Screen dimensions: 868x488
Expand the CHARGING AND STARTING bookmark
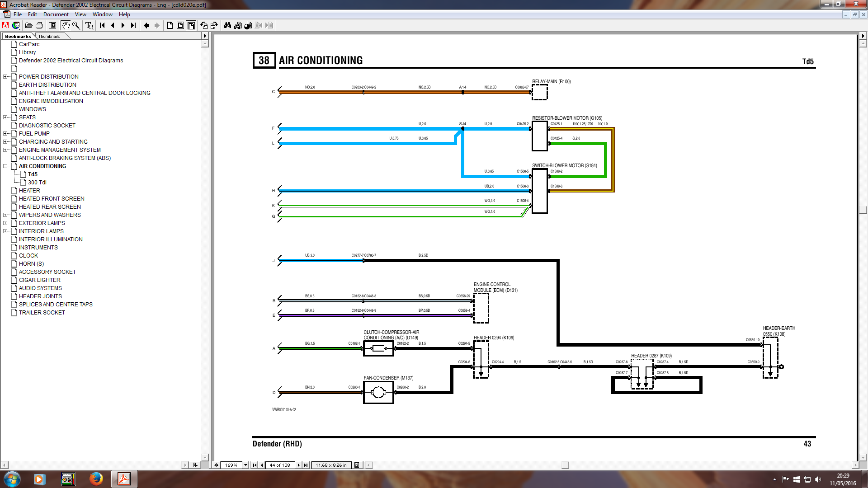tap(5, 142)
